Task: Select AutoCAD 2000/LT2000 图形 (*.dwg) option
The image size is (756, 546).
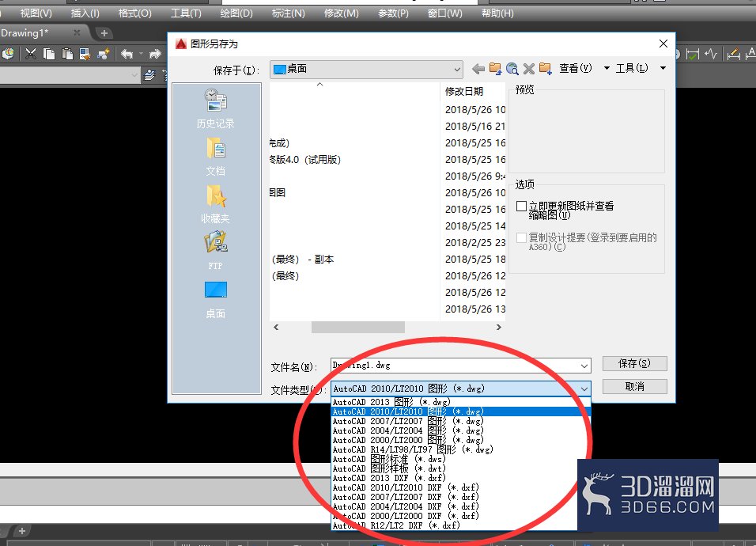Action: tap(460, 440)
